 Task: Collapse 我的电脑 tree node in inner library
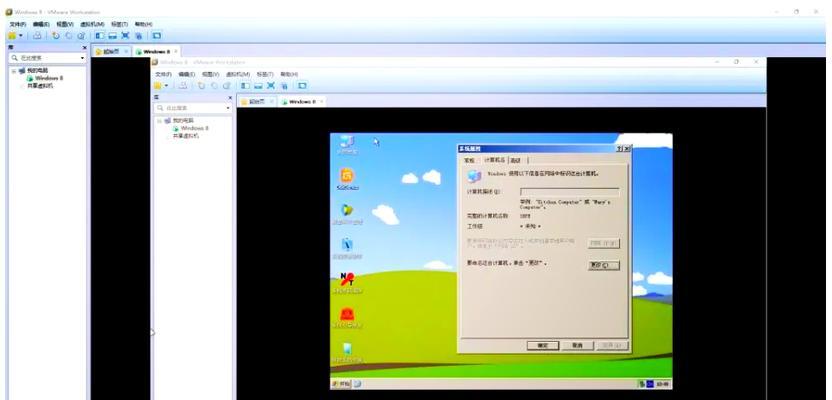coord(159,121)
